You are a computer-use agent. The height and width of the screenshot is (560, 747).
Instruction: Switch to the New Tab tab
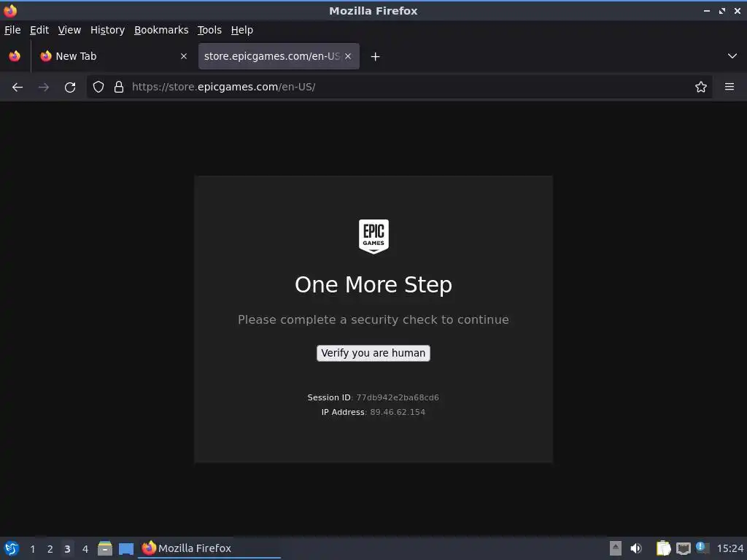[113, 56]
